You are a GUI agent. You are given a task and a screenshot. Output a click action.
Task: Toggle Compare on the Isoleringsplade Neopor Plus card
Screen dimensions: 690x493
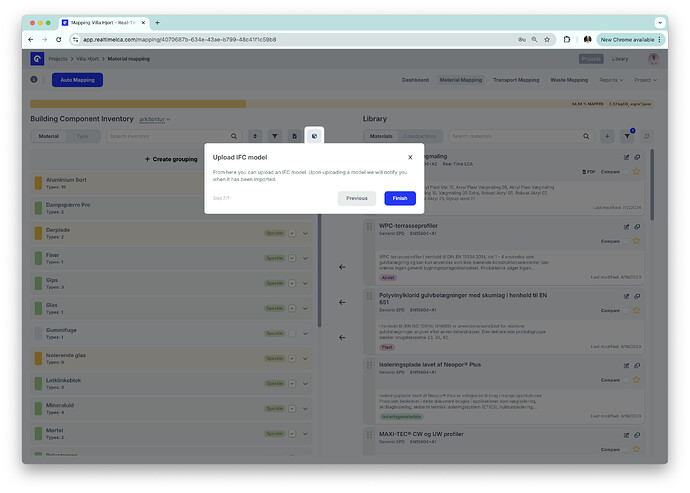pyautogui.click(x=625, y=380)
